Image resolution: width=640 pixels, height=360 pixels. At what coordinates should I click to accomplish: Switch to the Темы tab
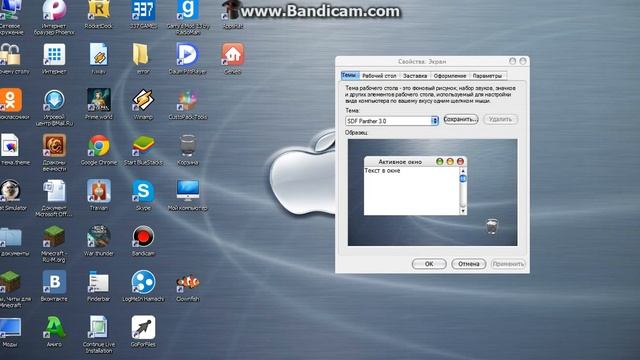pos(349,76)
